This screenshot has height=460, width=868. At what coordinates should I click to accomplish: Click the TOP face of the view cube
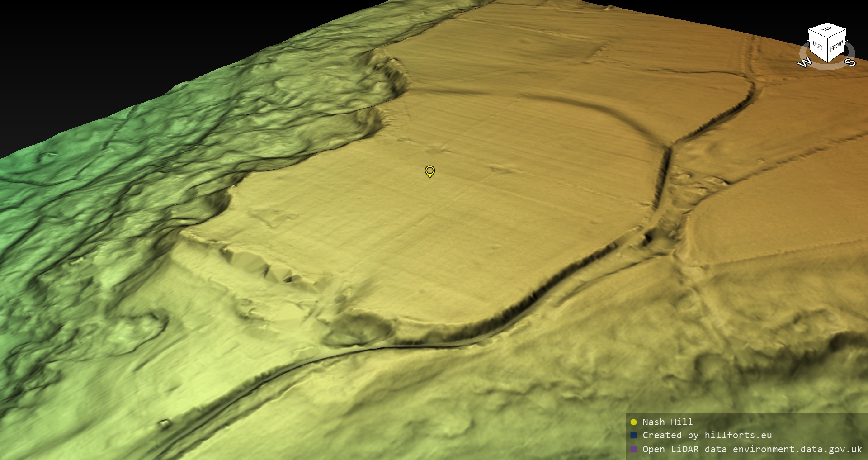(827, 29)
